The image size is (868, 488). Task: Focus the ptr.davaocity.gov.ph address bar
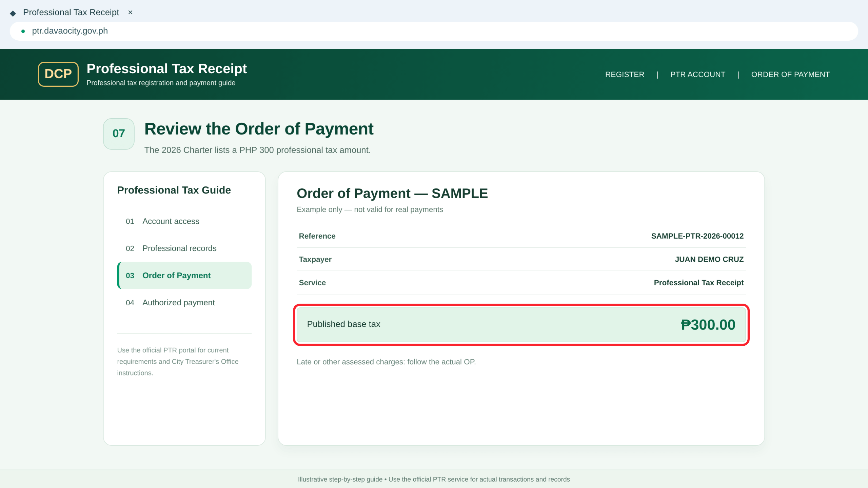(x=434, y=31)
